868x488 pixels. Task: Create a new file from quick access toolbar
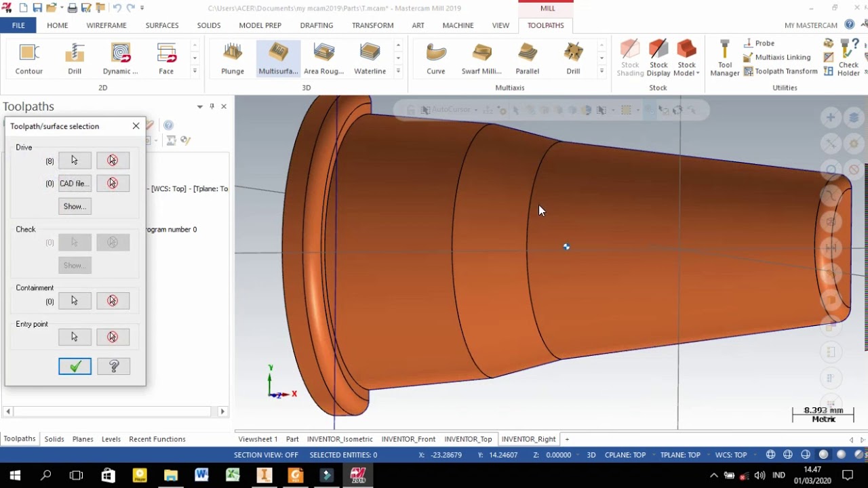[x=23, y=8]
